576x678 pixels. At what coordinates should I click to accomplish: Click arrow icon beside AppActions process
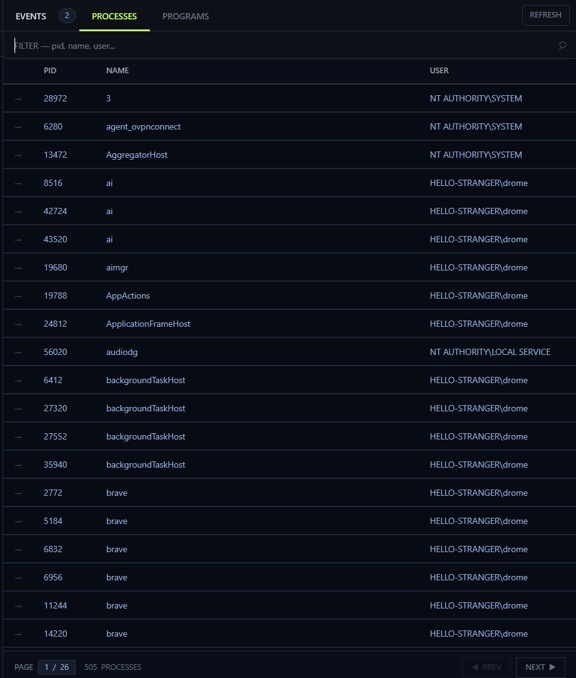(18, 296)
